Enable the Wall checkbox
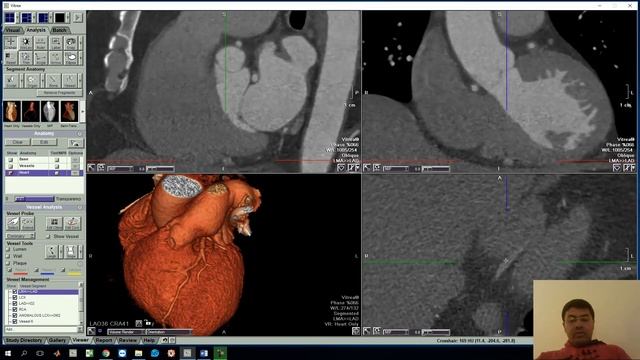 point(8,256)
